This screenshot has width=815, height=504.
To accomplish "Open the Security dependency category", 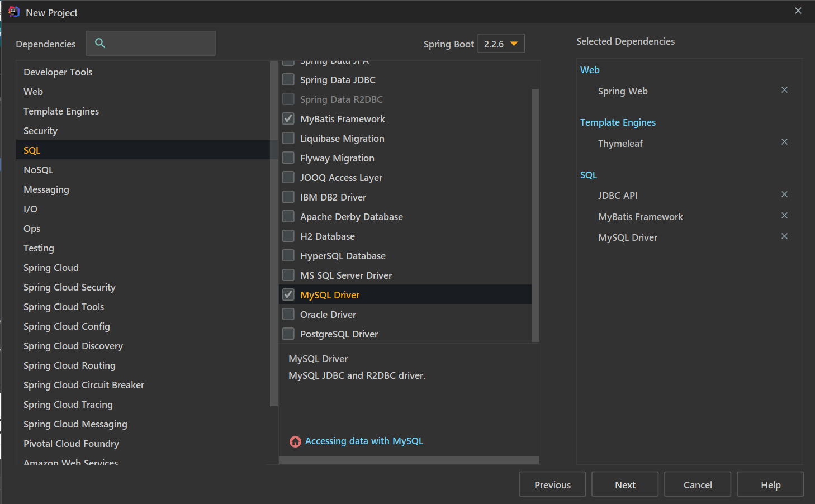I will click(40, 131).
